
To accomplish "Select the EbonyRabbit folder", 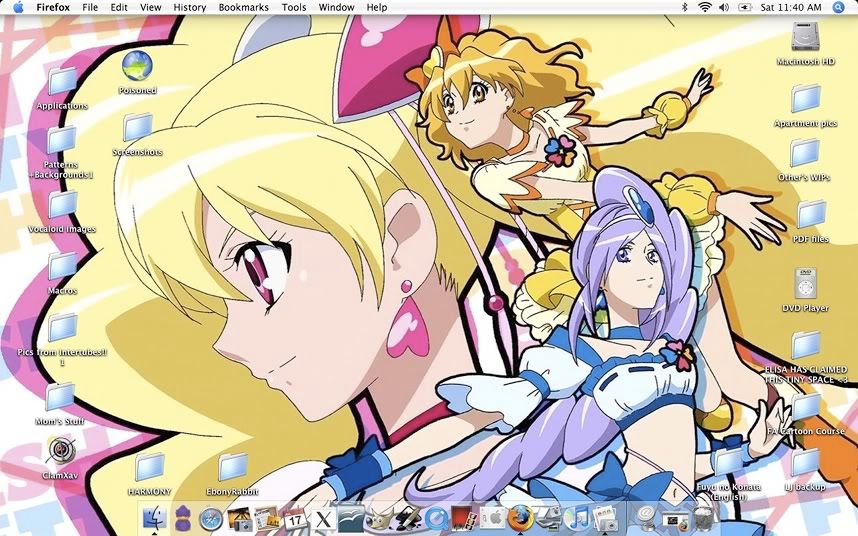I will tap(233, 474).
